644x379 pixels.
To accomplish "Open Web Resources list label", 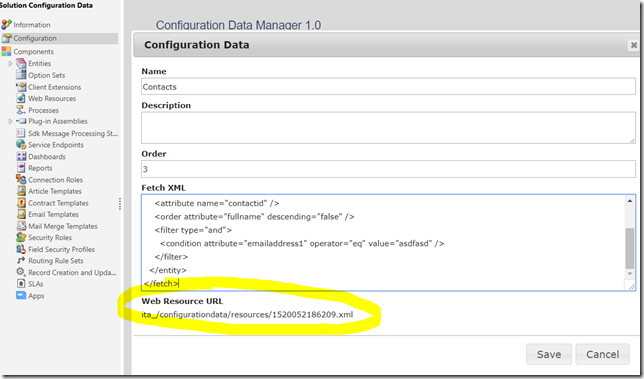I will (52, 99).
